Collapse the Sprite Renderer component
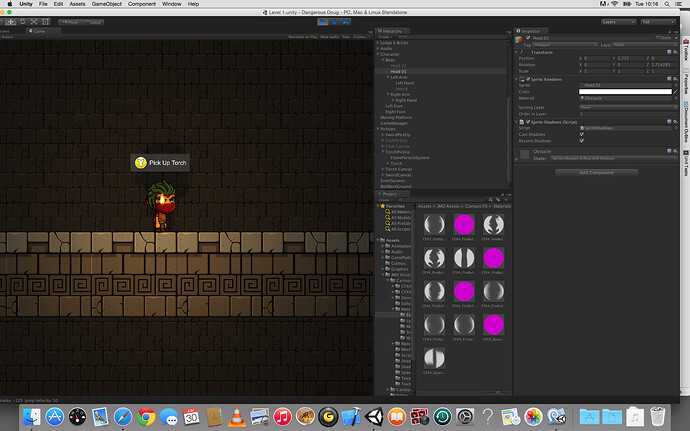This screenshot has width=690, height=431. click(517, 79)
